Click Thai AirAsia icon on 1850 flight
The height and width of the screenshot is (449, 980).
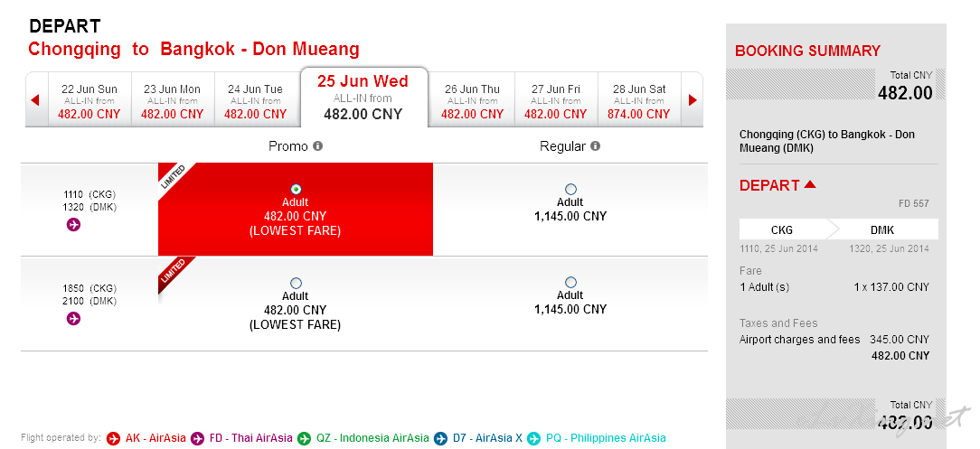[74, 319]
